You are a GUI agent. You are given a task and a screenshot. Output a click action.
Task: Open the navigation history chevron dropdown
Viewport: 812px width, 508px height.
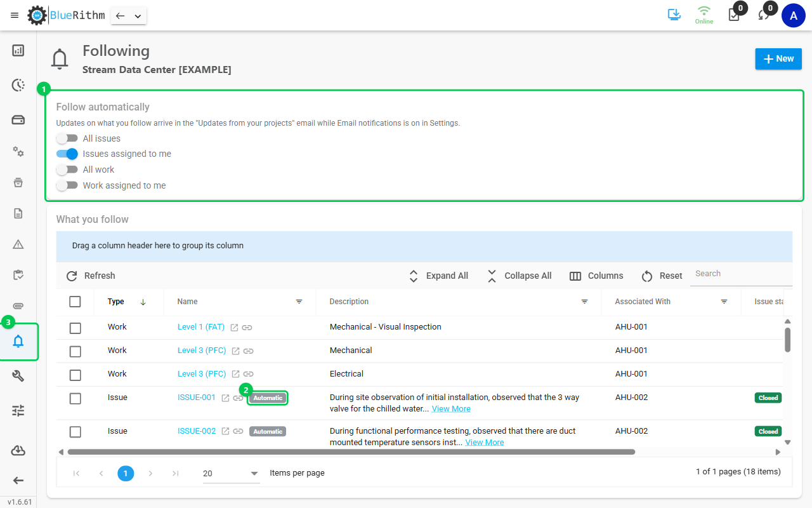pyautogui.click(x=138, y=16)
